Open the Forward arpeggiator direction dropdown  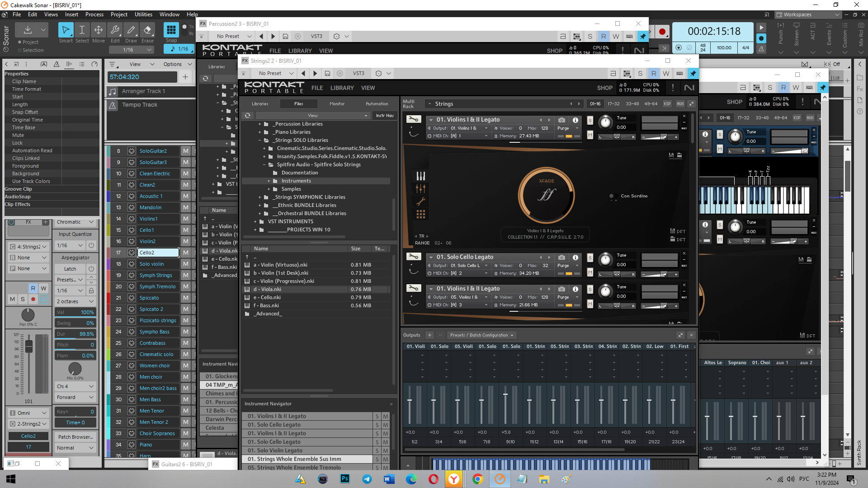(75, 398)
